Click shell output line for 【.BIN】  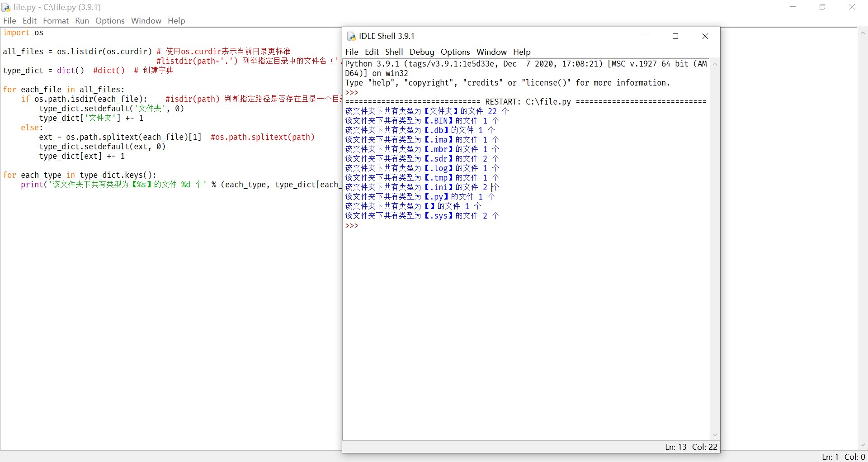pyautogui.click(x=422, y=121)
